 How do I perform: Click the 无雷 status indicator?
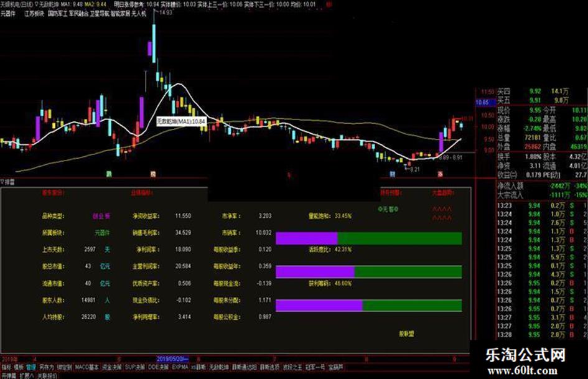pyautogui.click(x=388, y=209)
